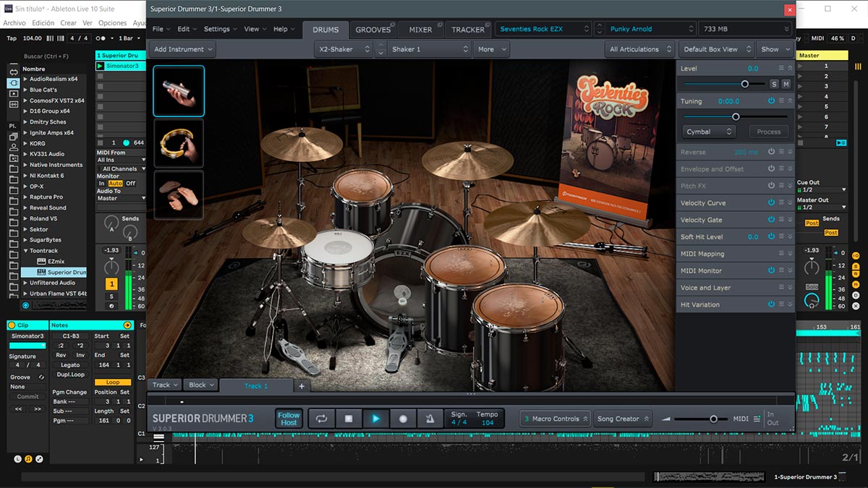
Task: Open the Settings menu in Superior Drummer
Action: pyautogui.click(x=219, y=29)
